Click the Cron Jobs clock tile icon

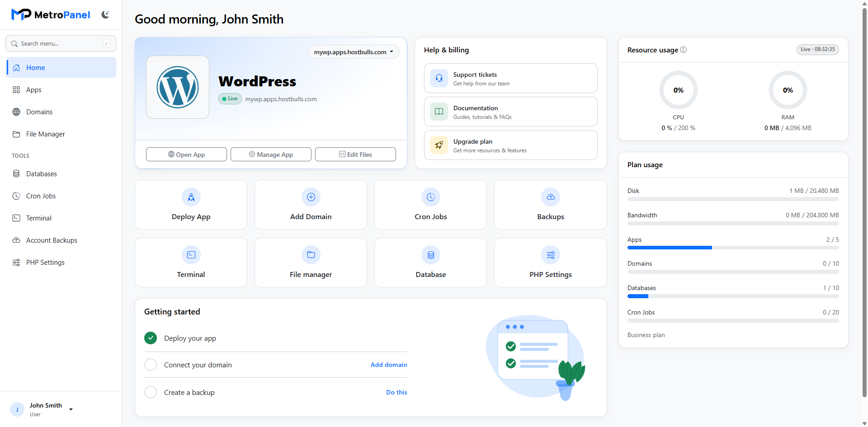[431, 197]
